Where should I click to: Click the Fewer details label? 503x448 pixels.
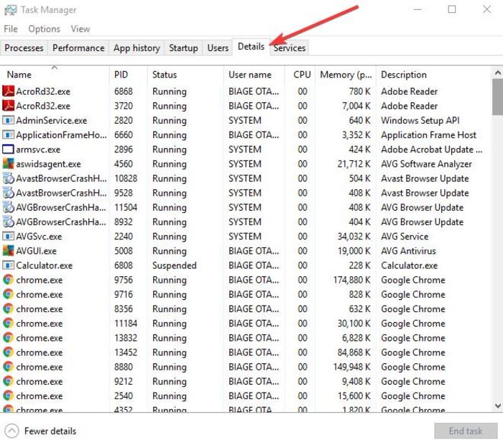point(50,431)
